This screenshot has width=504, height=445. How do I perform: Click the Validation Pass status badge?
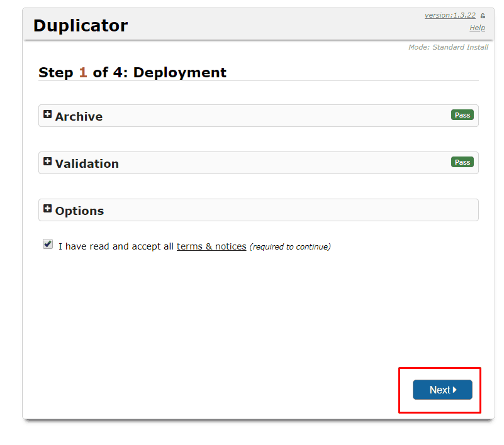pos(462,162)
